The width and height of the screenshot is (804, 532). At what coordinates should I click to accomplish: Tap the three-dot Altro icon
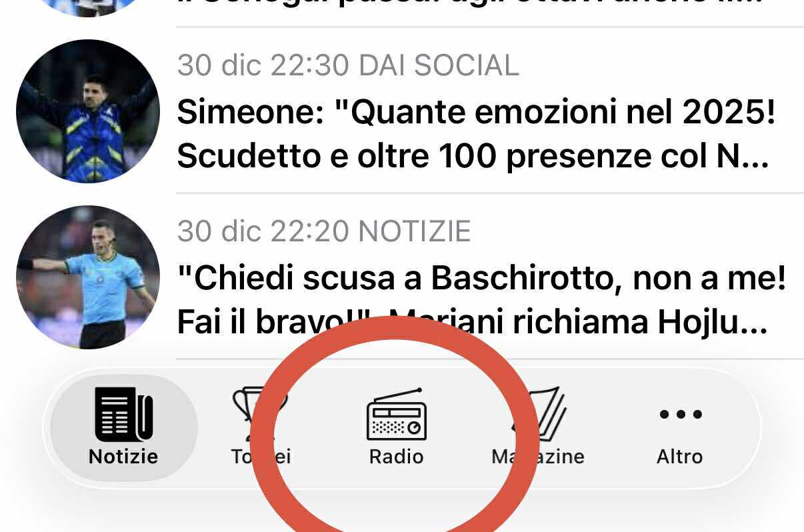pos(681,414)
